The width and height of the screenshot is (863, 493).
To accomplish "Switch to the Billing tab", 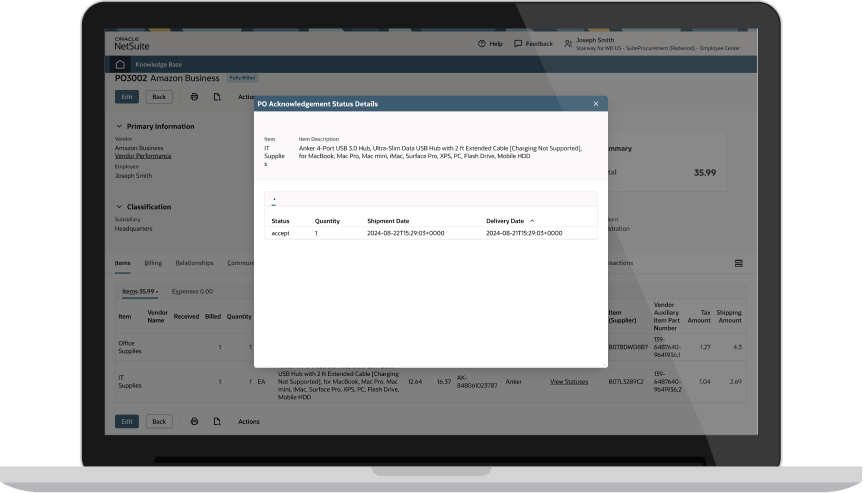I will tap(153, 263).
